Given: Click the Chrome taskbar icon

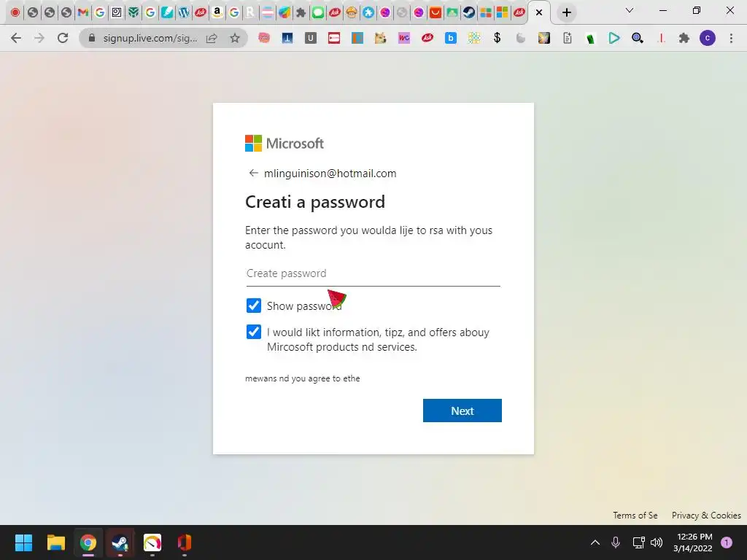Looking at the screenshot, I should [x=88, y=542].
